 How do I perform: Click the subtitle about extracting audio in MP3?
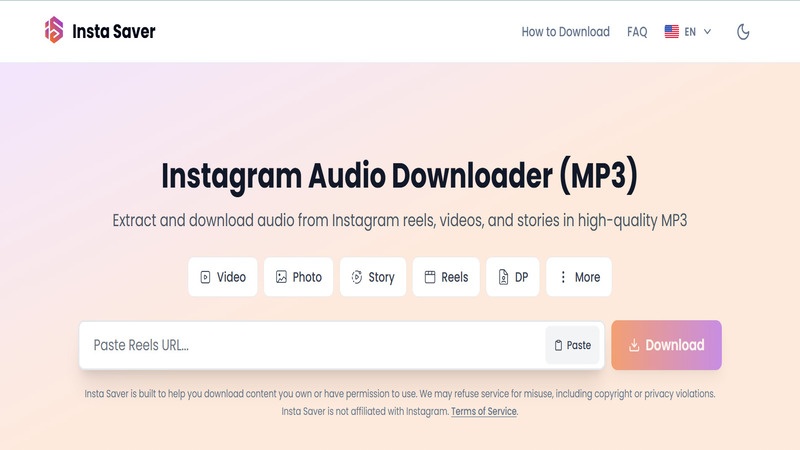point(399,220)
